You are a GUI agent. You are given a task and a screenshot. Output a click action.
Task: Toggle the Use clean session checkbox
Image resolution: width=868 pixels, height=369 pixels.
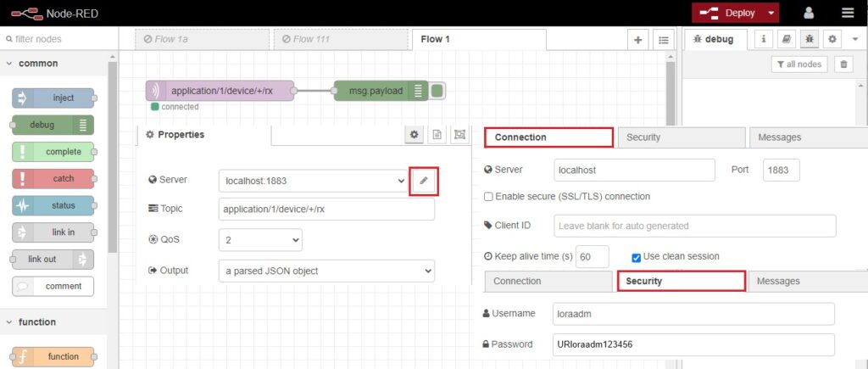point(636,257)
